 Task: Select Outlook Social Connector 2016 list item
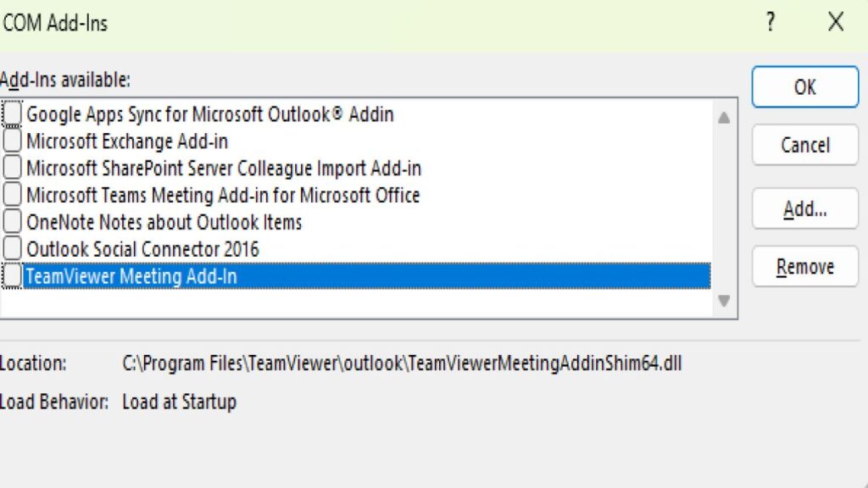pyautogui.click(x=142, y=249)
